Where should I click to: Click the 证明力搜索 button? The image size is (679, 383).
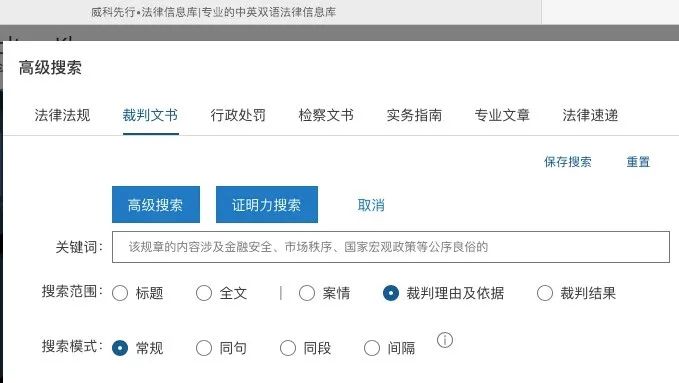(267, 204)
